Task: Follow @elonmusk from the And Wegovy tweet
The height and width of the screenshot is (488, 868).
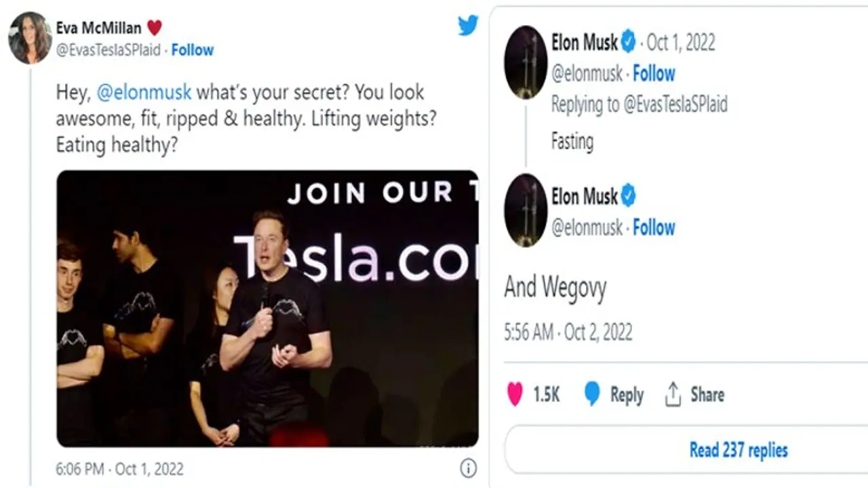Action: pyautogui.click(x=654, y=227)
